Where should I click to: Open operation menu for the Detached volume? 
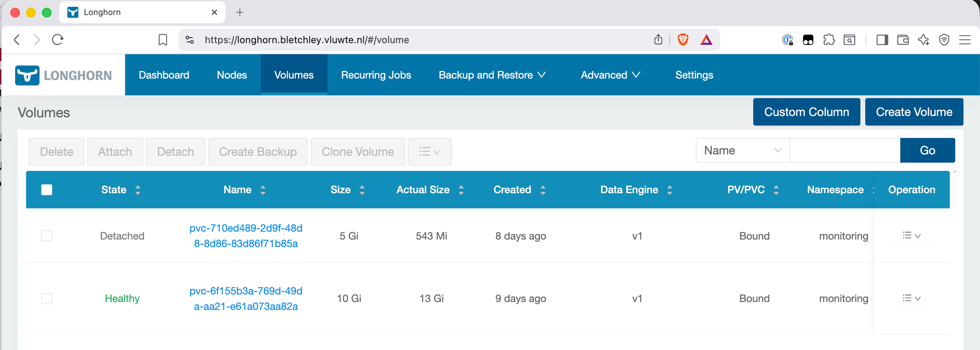[x=911, y=236]
